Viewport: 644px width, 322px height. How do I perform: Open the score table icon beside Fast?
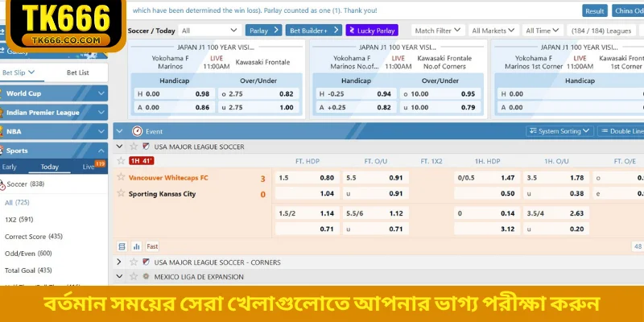click(x=122, y=246)
